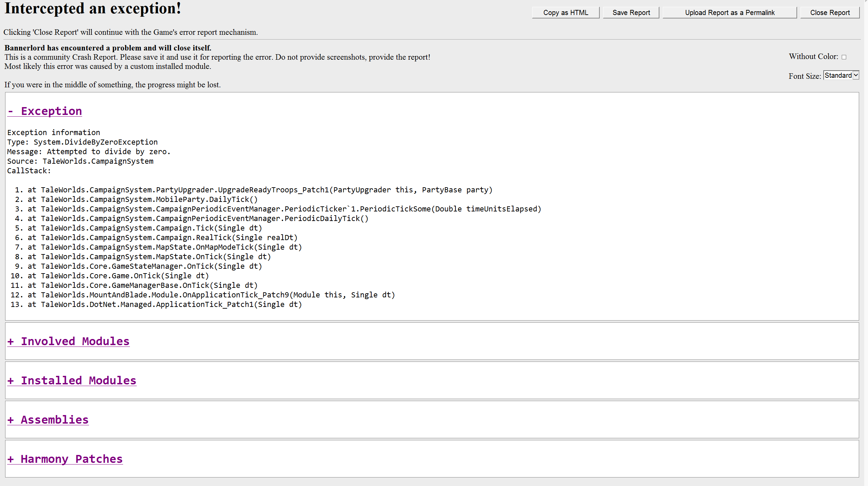Click the 'Intercepted an exception!' heading
The width and height of the screenshot is (868, 486).
click(93, 8)
